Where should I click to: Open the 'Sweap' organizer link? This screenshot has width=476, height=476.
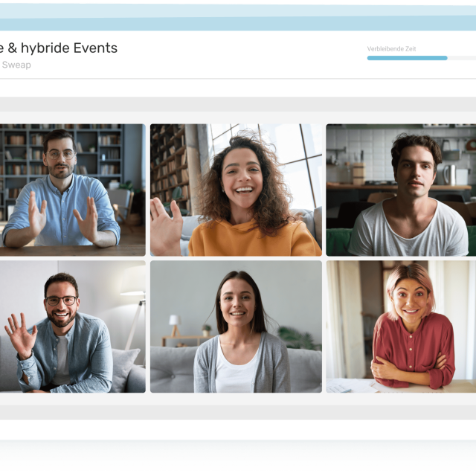16,65
